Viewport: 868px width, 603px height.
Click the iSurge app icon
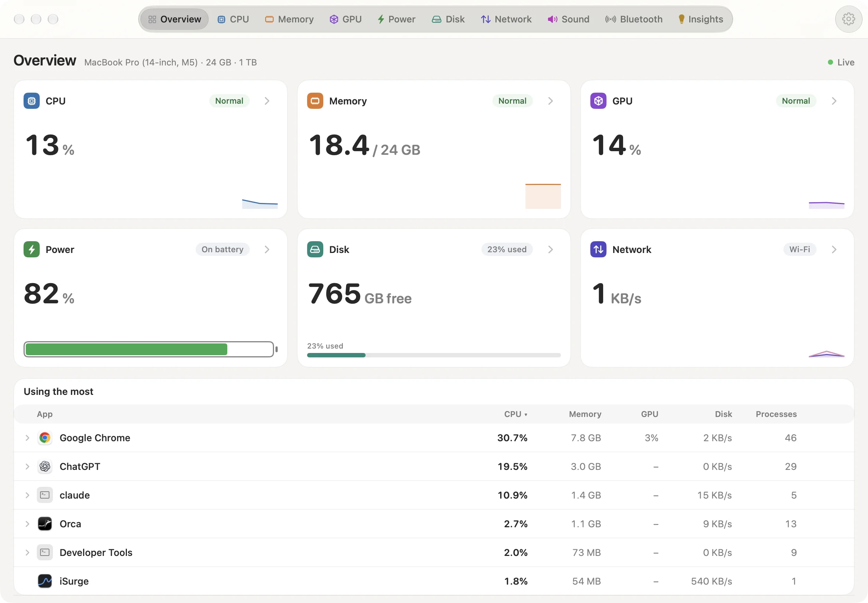[x=45, y=581]
